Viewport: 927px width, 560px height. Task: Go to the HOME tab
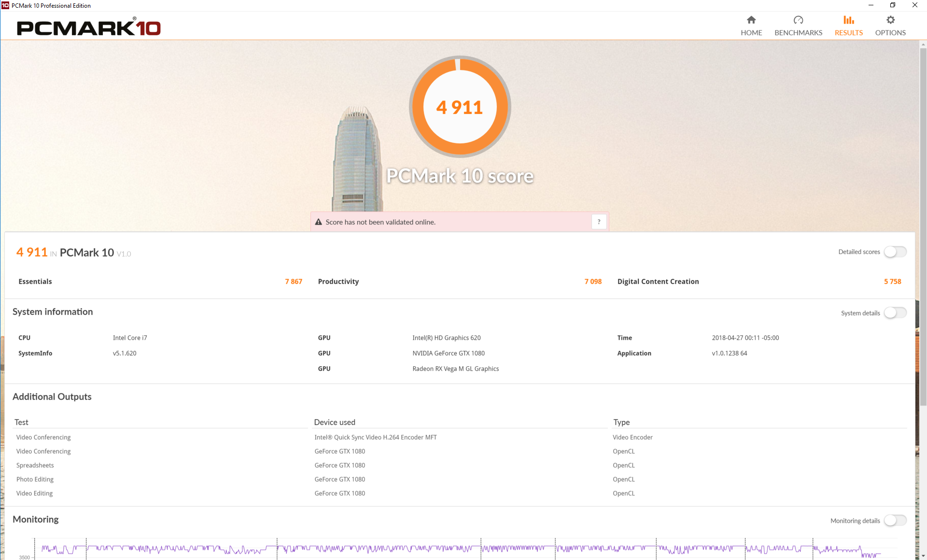(x=751, y=26)
